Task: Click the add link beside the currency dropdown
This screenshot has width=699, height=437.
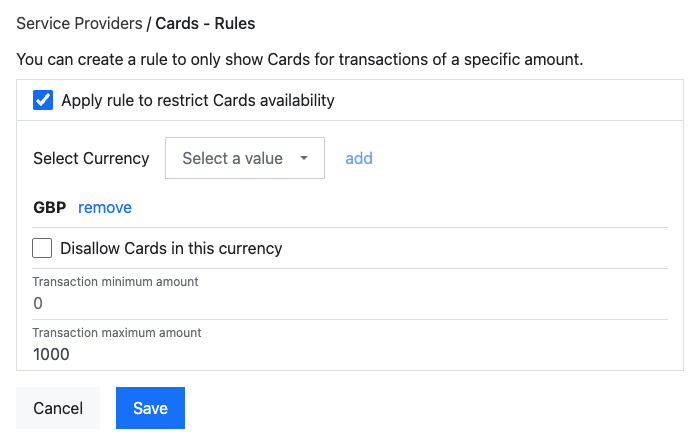Action: pyautogui.click(x=359, y=159)
